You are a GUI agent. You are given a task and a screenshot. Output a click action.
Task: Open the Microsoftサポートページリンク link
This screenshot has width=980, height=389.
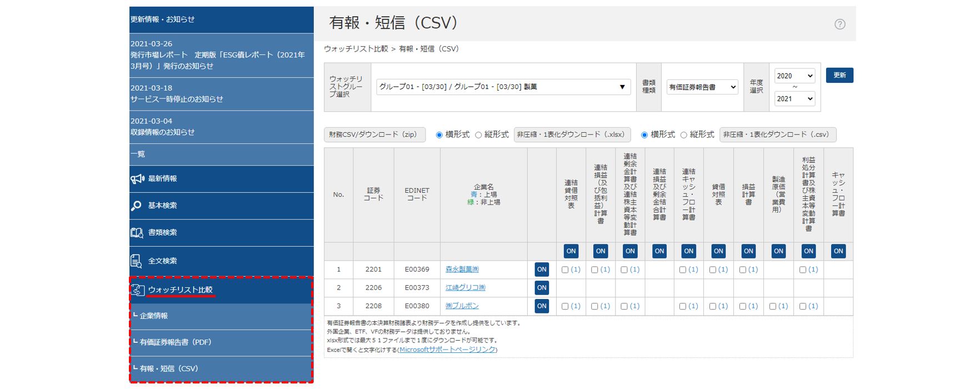tap(447, 350)
